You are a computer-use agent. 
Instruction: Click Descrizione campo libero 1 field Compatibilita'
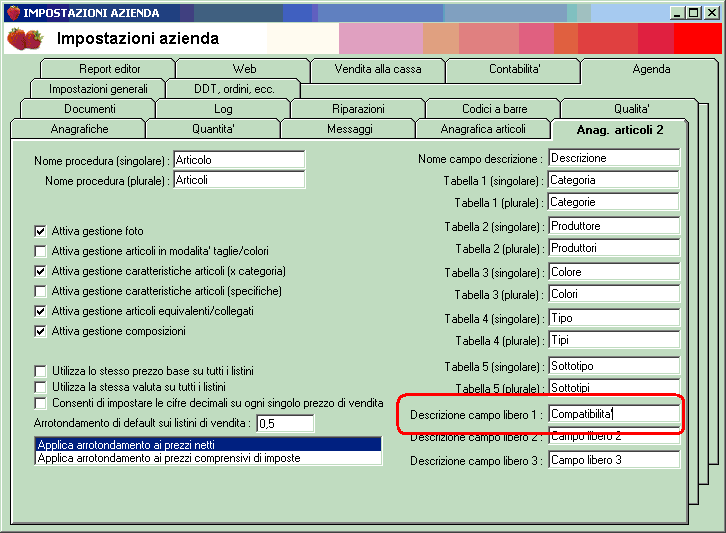[614, 414]
